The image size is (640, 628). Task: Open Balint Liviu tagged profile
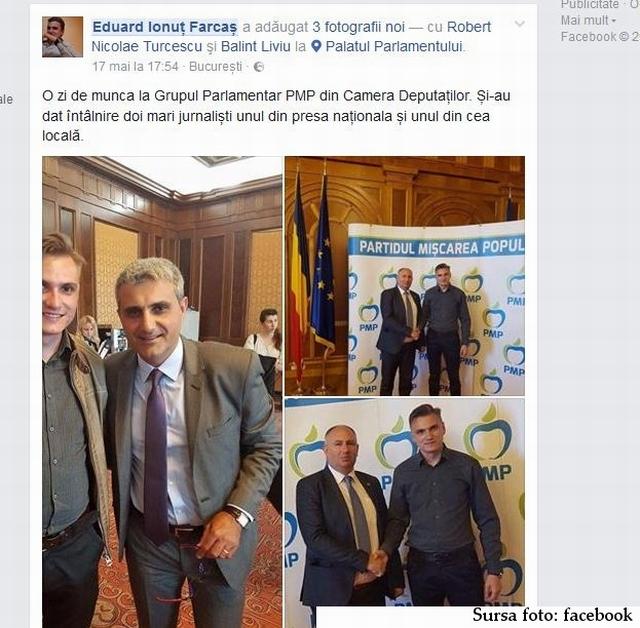click(256, 47)
